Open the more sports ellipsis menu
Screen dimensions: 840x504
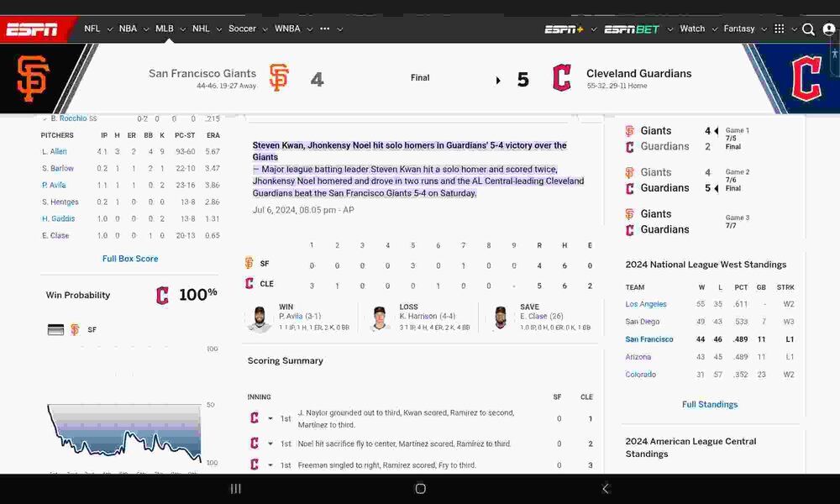coord(324,29)
